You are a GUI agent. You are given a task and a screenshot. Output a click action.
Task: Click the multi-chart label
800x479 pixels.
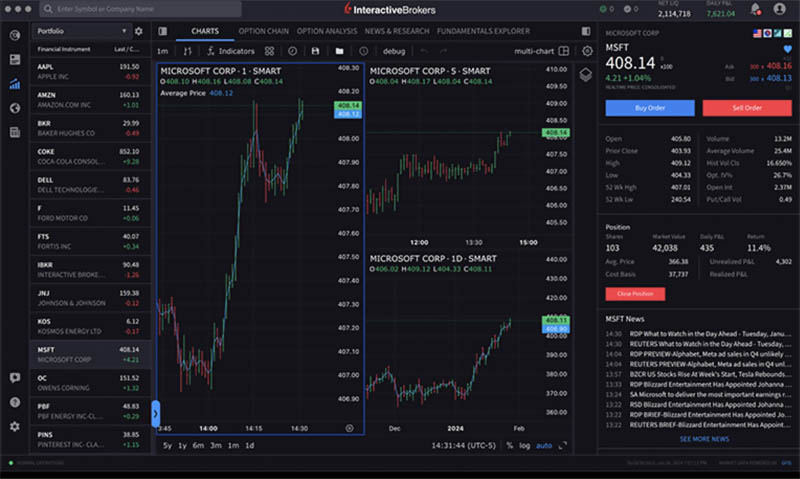coord(534,51)
